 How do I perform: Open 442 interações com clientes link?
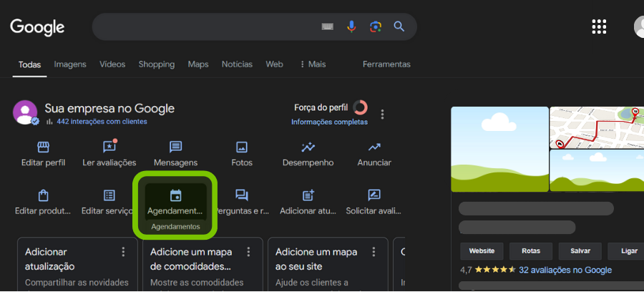(102, 122)
